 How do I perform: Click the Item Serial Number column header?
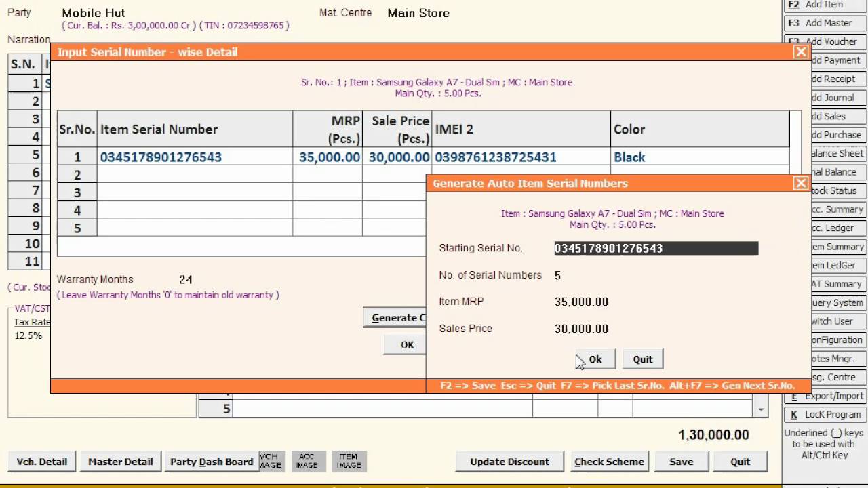[x=195, y=129]
